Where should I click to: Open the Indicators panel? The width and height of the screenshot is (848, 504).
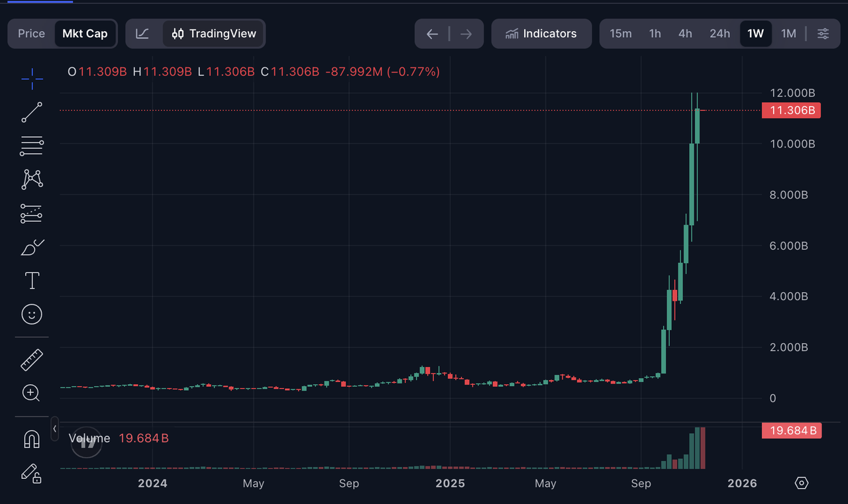pyautogui.click(x=541, y=33)
